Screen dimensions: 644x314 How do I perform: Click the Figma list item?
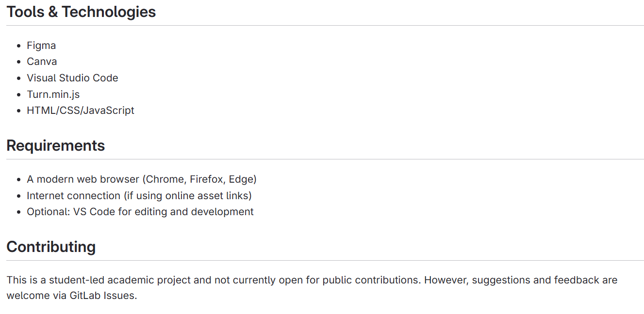tap(41, 46)
